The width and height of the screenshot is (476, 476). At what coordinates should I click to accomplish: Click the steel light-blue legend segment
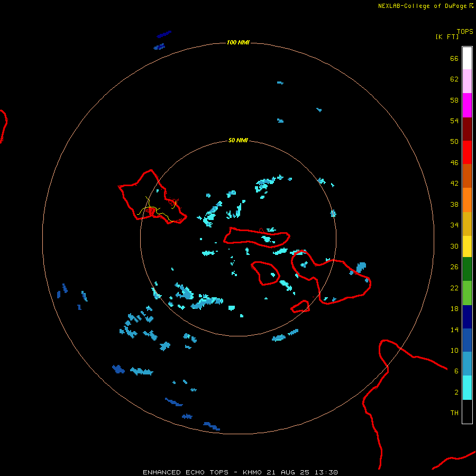(467, 364)
